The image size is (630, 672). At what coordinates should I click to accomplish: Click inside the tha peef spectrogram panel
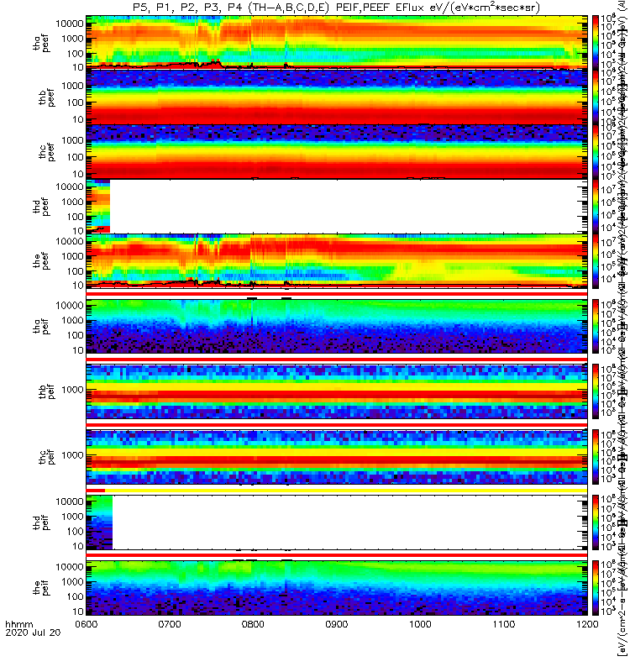pyautogui.click(x=337, y=42)
